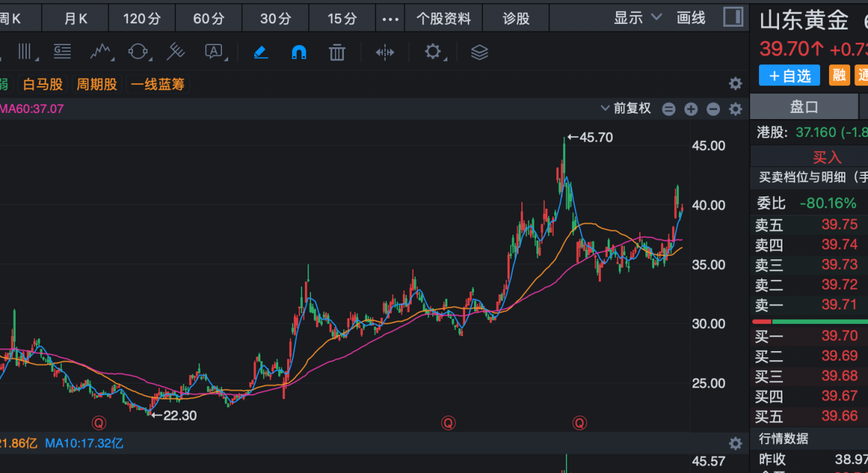Screen dimensions: 868x473
Task: Open the 个股资料 page
Action: [x=444, y=19]
